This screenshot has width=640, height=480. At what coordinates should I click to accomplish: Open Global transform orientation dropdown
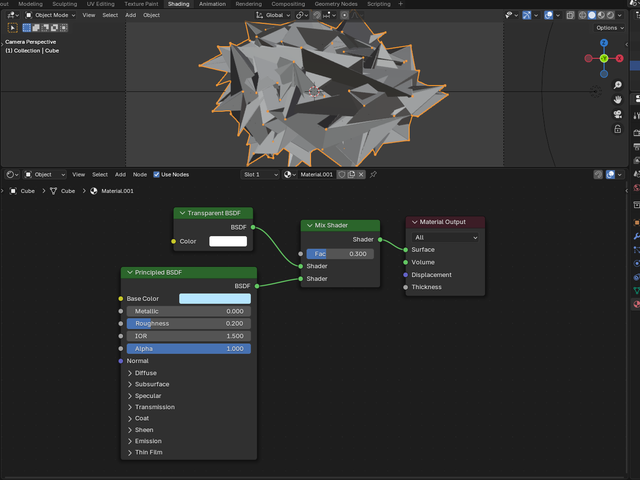pyautogui.click(x=273, y=15)
